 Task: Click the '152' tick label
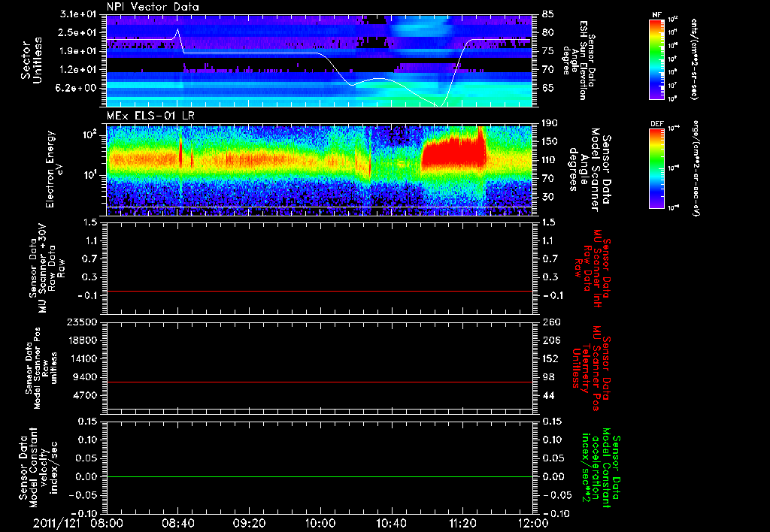pos(551,358)
